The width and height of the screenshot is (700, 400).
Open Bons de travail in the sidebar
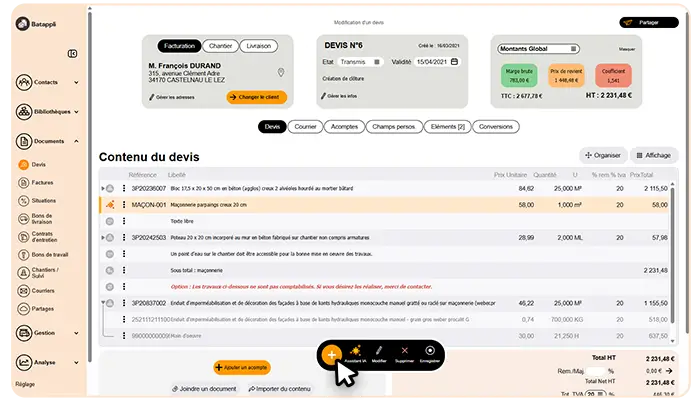coord(43,255)
